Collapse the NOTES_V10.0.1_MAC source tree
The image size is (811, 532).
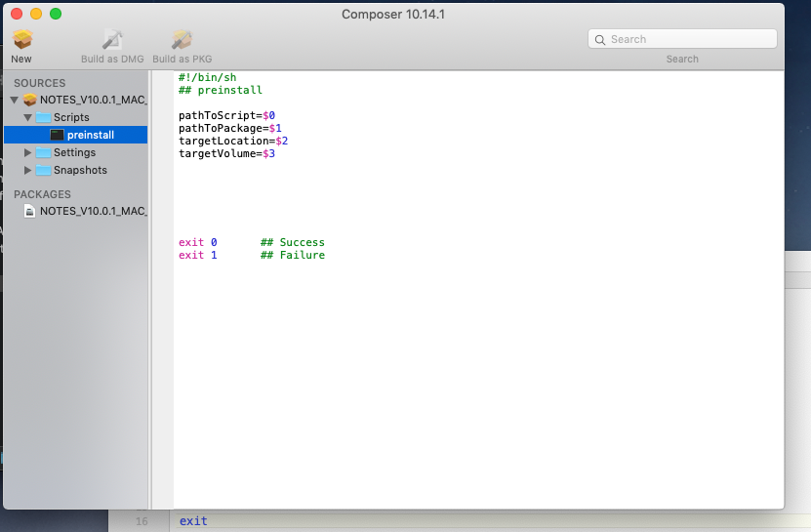(15, 100)
